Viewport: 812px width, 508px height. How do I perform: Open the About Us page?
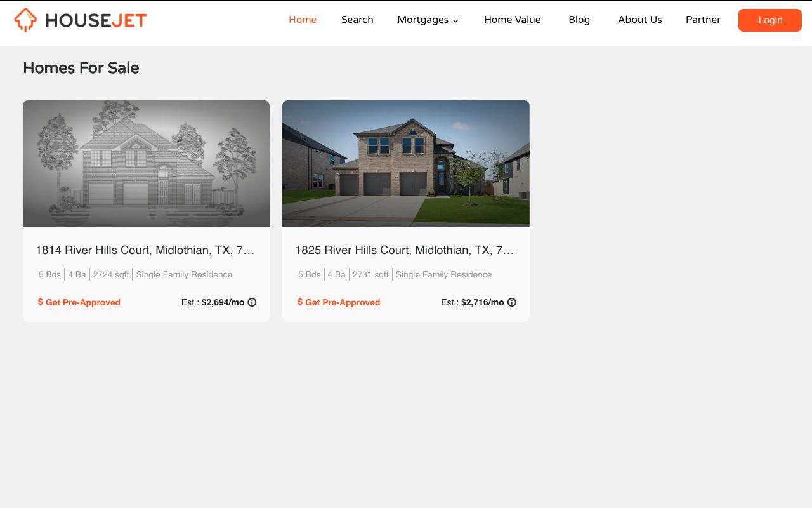coord(640,20)
